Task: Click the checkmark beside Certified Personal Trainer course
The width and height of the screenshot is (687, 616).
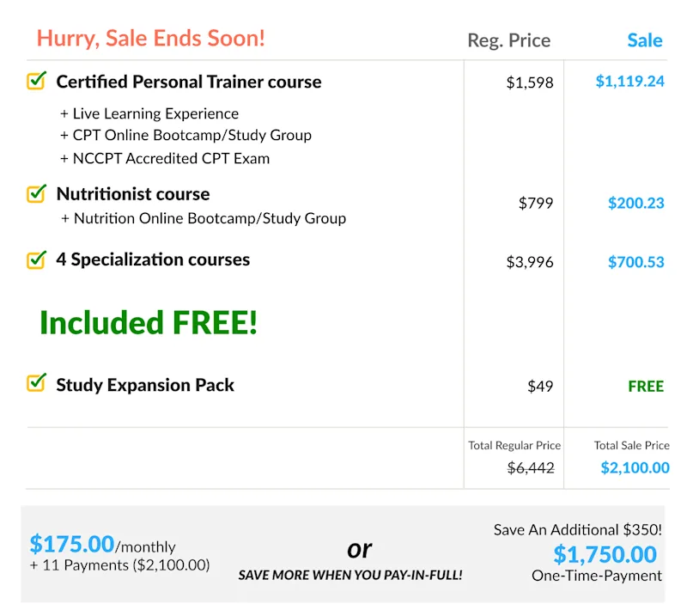Action: (37, 81)
